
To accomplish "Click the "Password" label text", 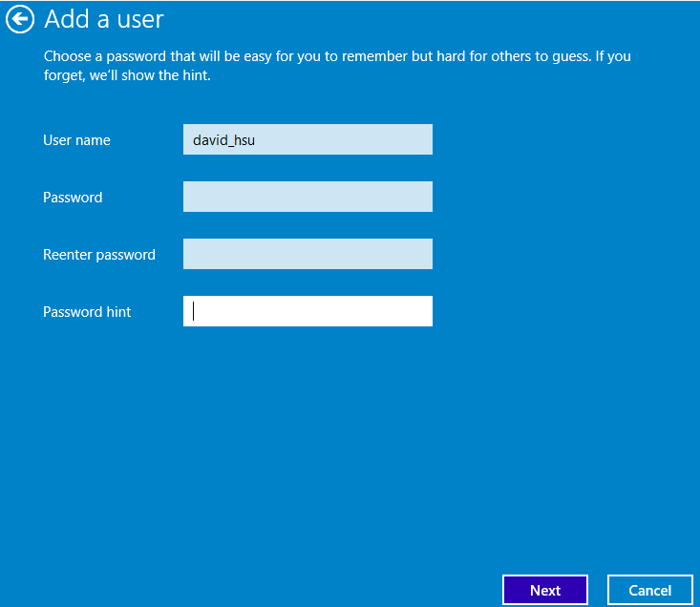I will [73, 198].
